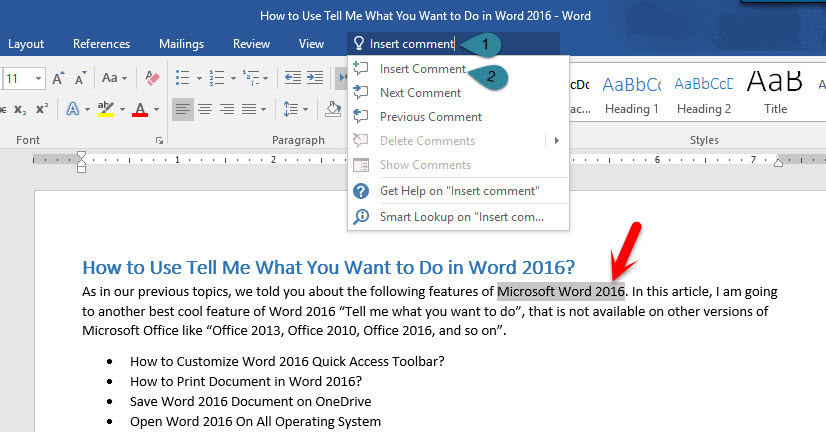Image resolution: width=826 pixels, height=432 pixels.
Task: Click the first line indent ruler marker
Action: pos(81,155)
